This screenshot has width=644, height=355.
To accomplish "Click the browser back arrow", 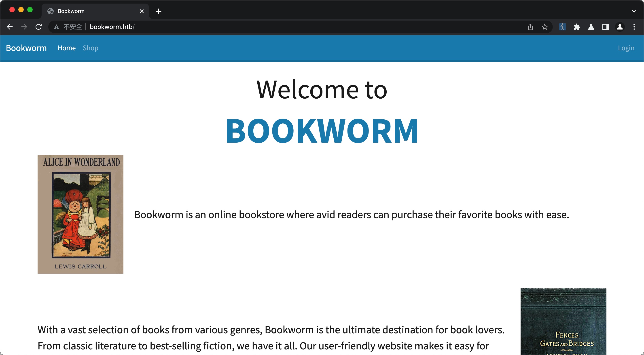I will point(10,27).
